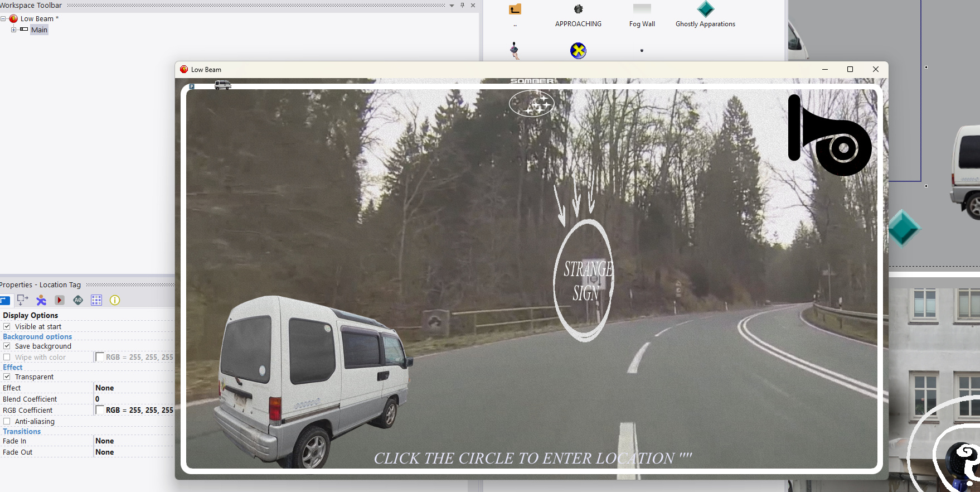Collapse the Low Beam project tree
The image size is (980, 492).
coord(3,18)
